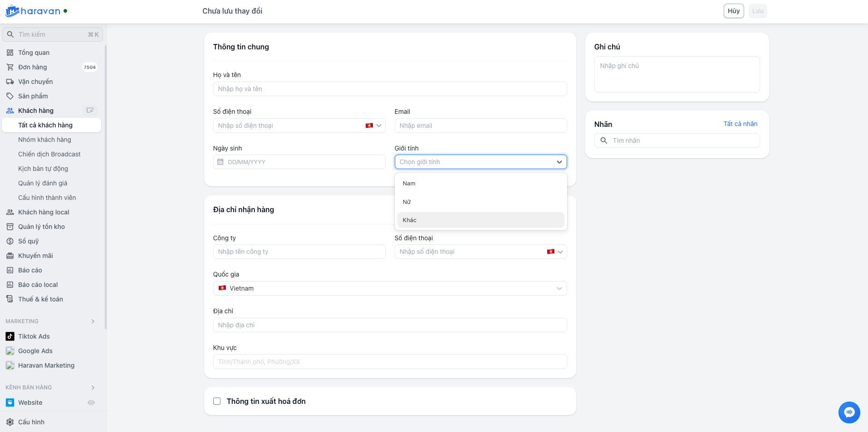Click the Hủy button
868x432 pixels.
click(x=734, y=11)
